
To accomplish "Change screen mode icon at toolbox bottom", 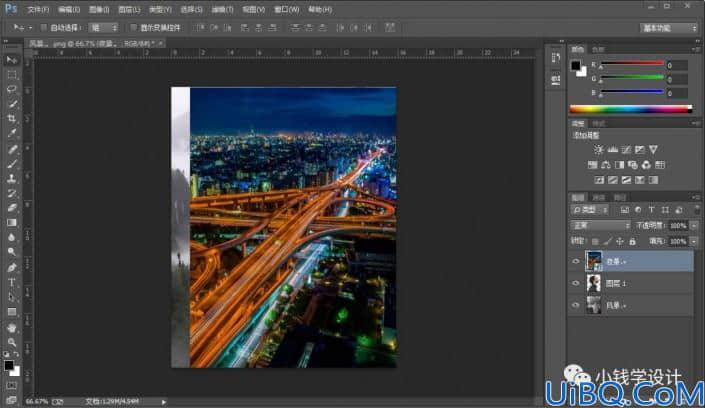I will click(12, 399).
